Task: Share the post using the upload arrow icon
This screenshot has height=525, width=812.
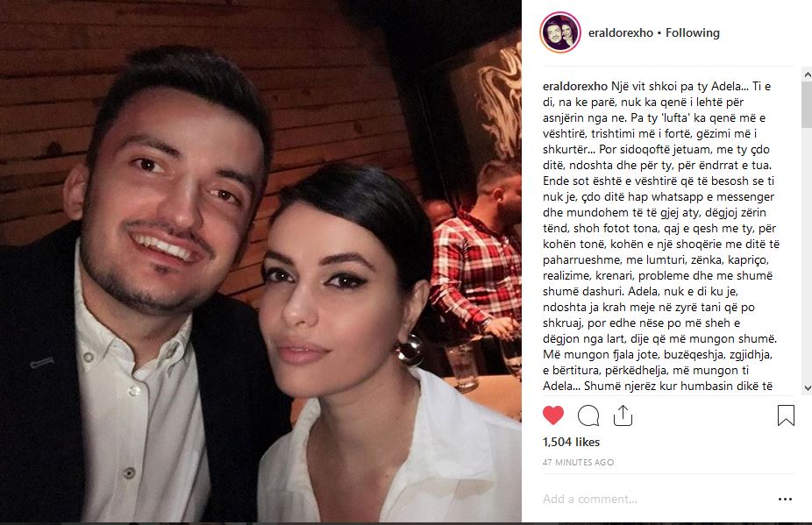Action: click(623, 415)
